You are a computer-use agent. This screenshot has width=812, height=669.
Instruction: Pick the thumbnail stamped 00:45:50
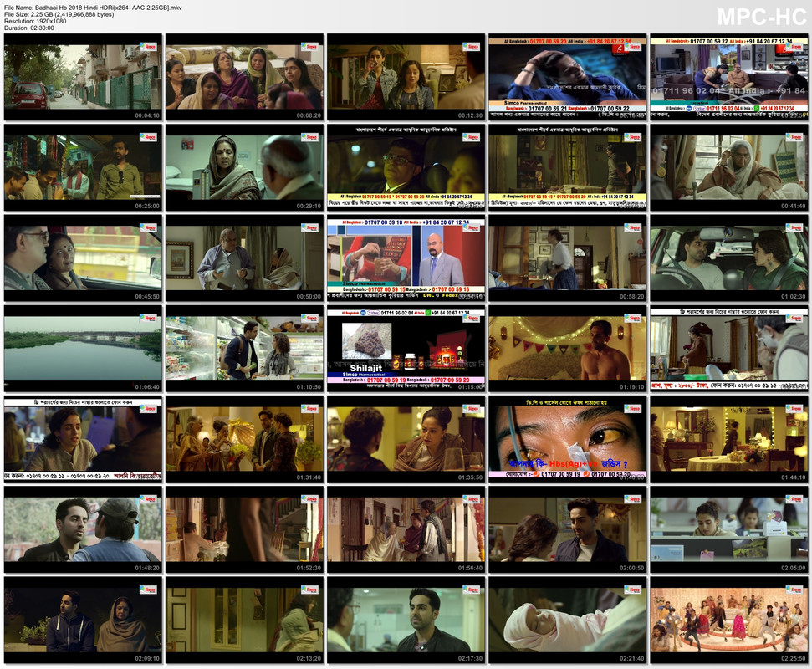(x=83, y=258)
